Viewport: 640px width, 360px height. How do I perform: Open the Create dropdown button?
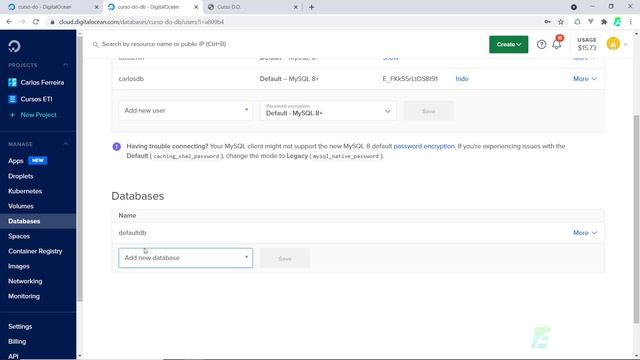509,44
